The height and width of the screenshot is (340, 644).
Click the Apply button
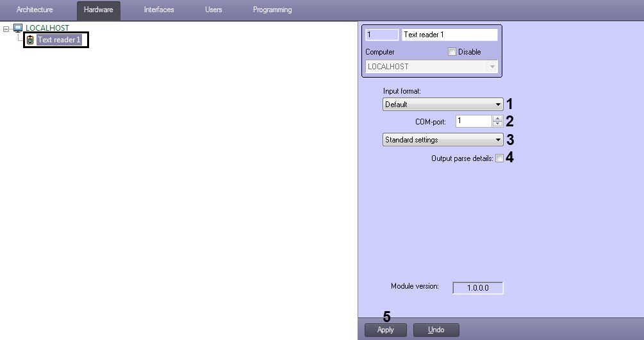(386, 330)
